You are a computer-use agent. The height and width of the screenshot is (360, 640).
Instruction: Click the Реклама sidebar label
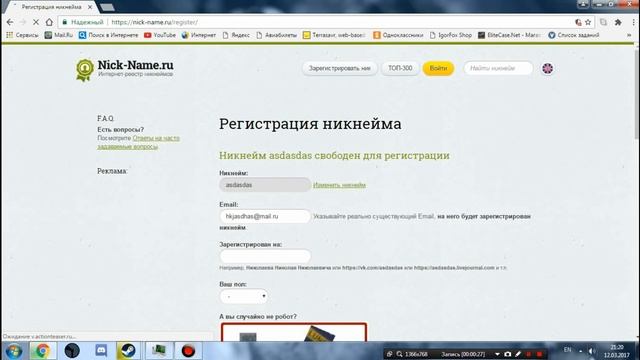pos(112,171)
